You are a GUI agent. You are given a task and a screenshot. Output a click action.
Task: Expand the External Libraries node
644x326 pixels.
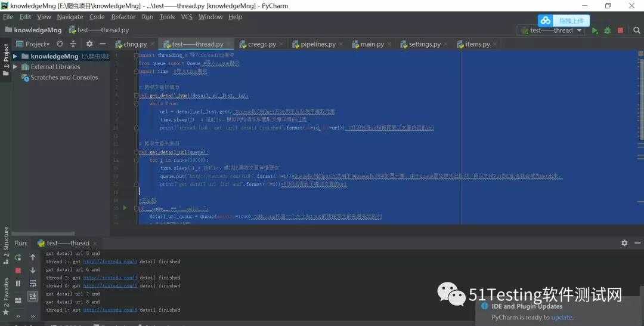tap(15, 67)
